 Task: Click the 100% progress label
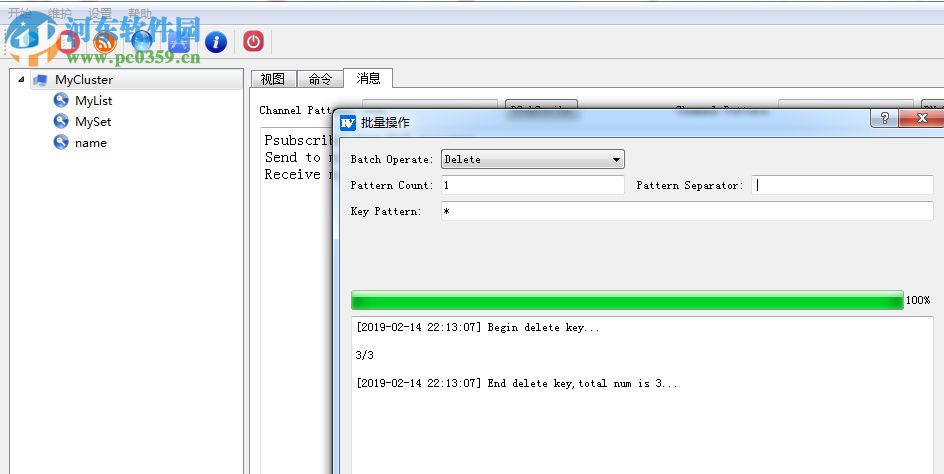[918, 300]
